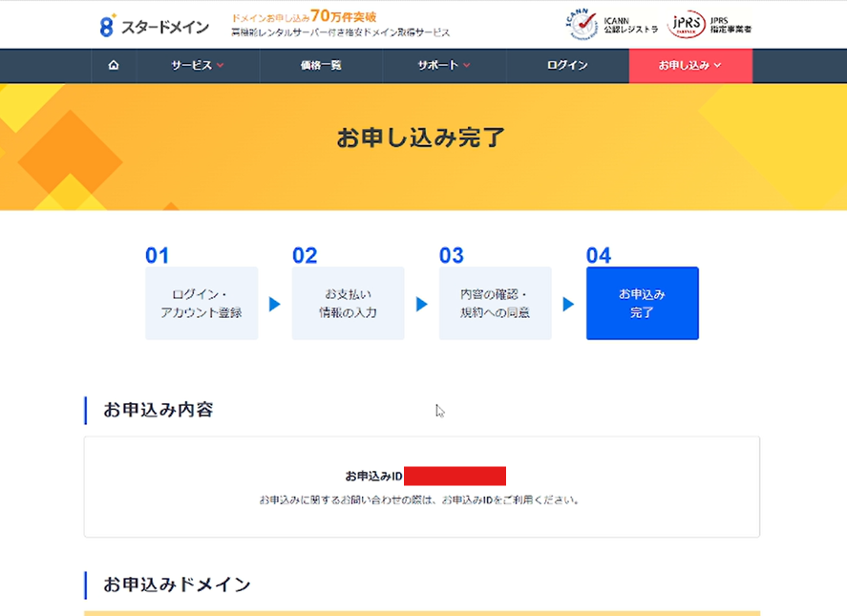The image size is (847, 616).
Task: Click the JPRS partner badge
Action: pos(687,24)
